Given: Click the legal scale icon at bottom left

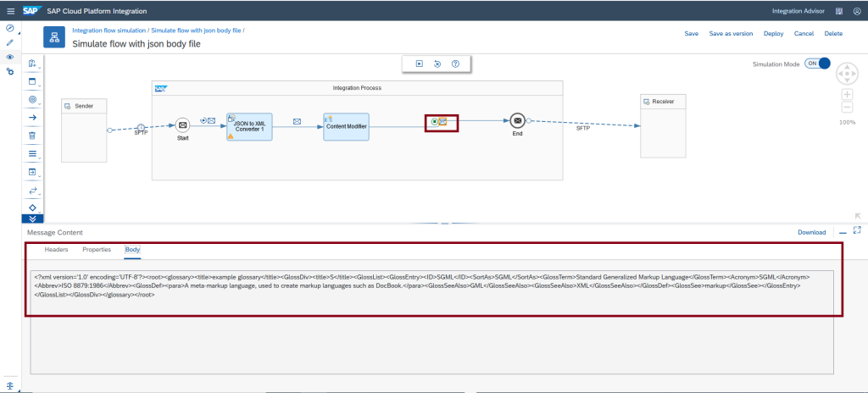Looking at the screenshot, I should point(9,385).
